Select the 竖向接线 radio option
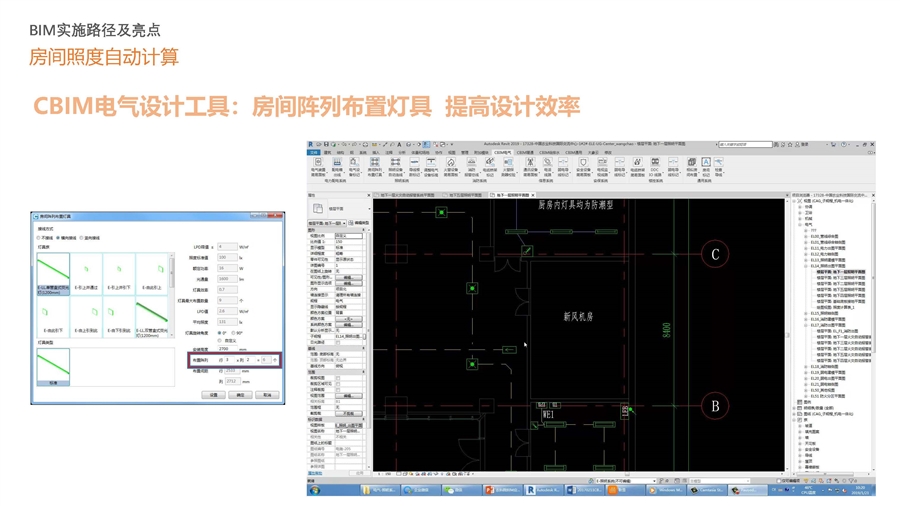This screenshot has height=506, width=900. click(82, 238)
